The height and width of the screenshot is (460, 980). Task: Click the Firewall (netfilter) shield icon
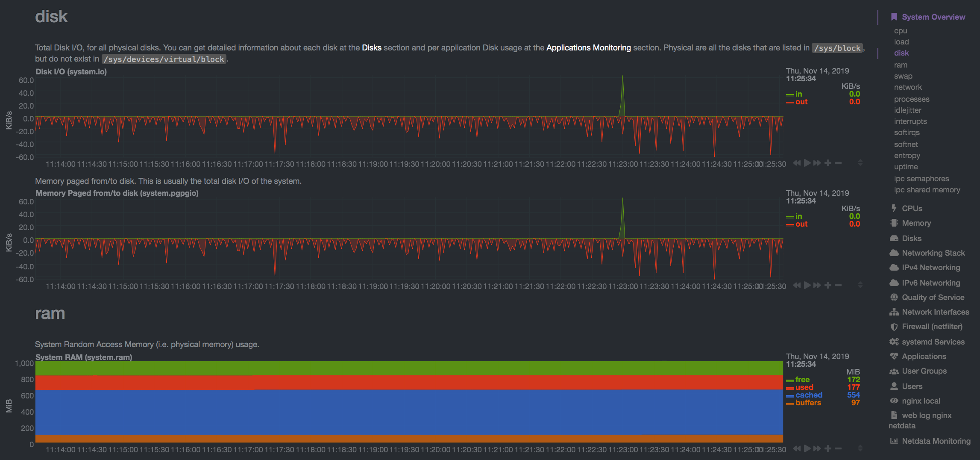click(x=895, y=326)
